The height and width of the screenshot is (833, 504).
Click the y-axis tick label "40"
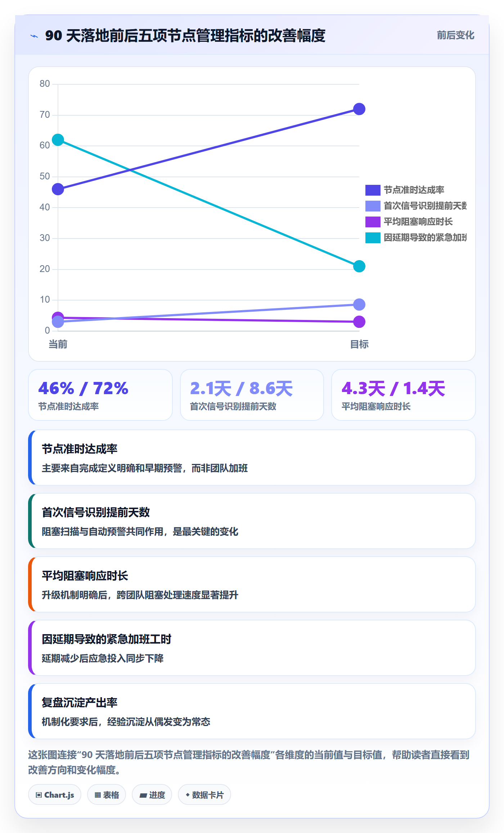45,207
